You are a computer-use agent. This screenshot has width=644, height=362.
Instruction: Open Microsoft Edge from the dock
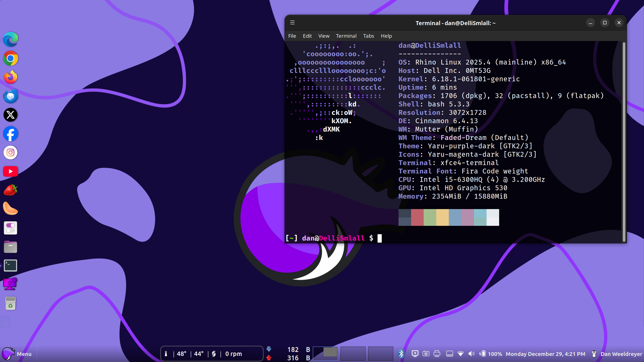coord(10,39)
